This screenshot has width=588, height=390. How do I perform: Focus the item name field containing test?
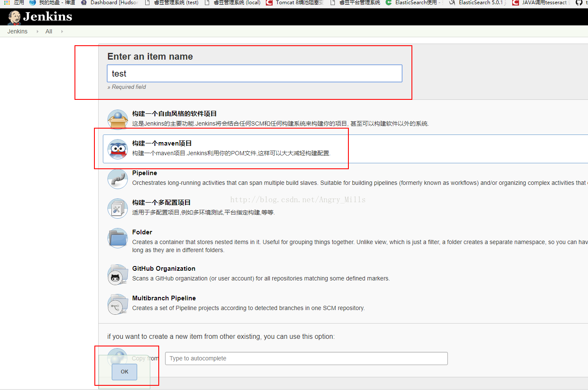point(254,74)
